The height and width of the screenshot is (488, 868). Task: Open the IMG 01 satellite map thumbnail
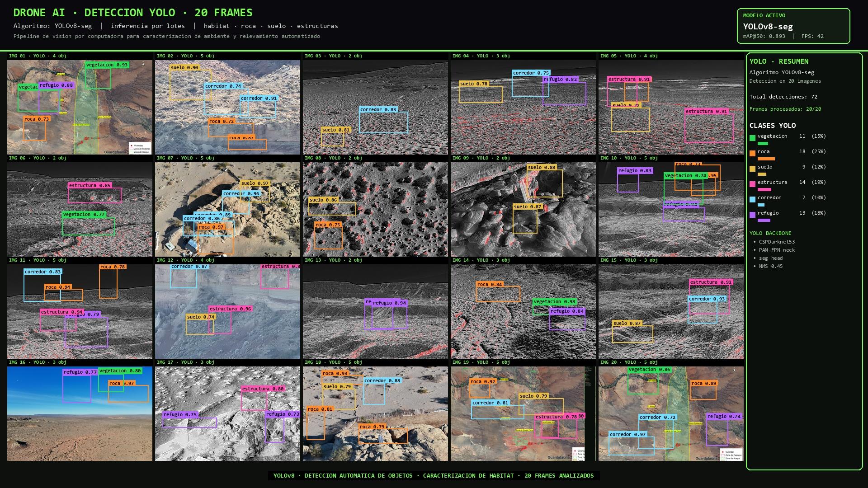tap(80, 108)
